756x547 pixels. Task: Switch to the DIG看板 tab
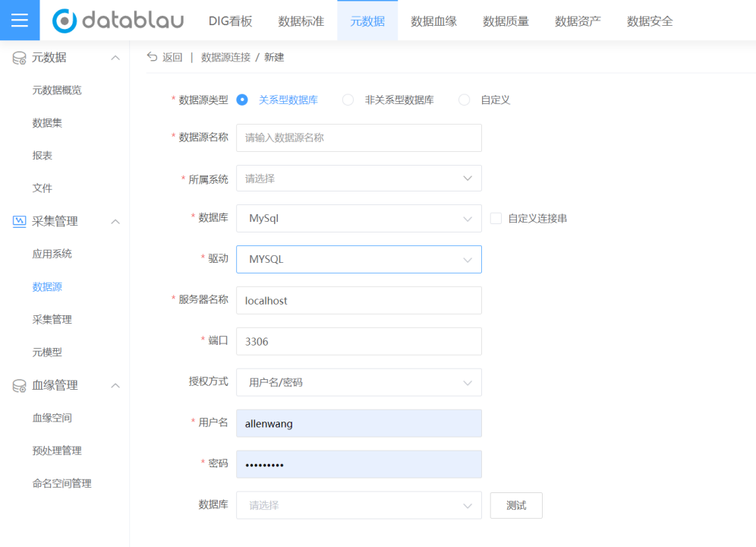tap(231, 21)
